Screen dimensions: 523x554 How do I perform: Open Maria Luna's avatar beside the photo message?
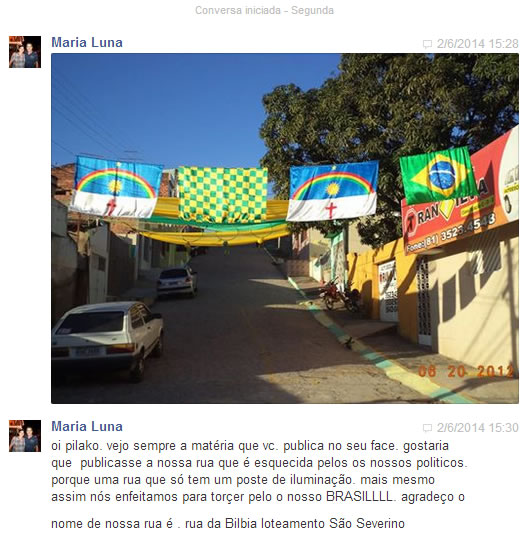coord(25,52)
